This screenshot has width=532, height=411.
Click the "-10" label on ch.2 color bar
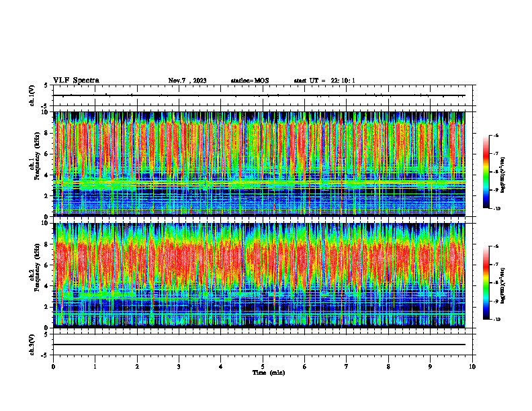[x=496, y=320]
